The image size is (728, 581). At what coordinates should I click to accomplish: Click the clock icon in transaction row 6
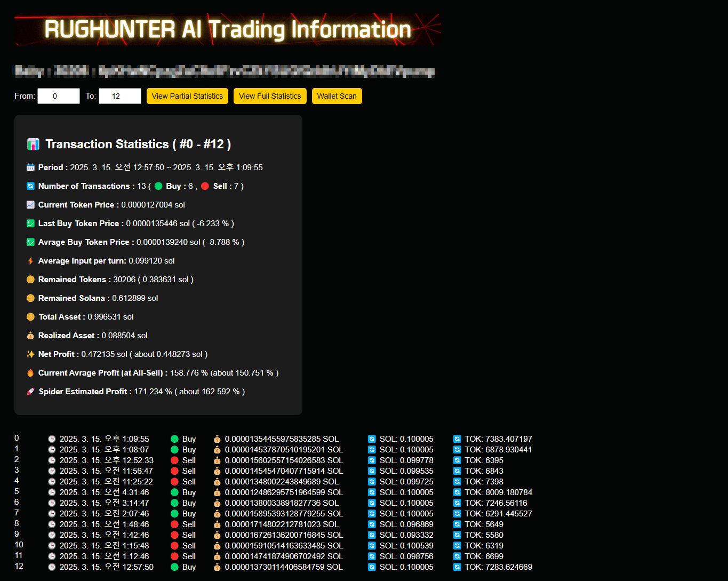pos(52,503)
